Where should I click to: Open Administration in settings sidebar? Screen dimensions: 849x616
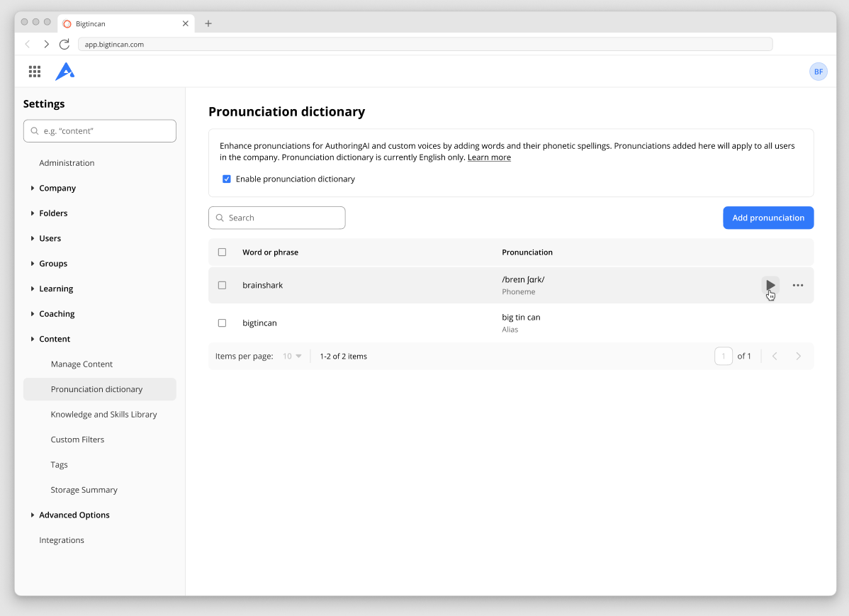(x=67, y=163)
